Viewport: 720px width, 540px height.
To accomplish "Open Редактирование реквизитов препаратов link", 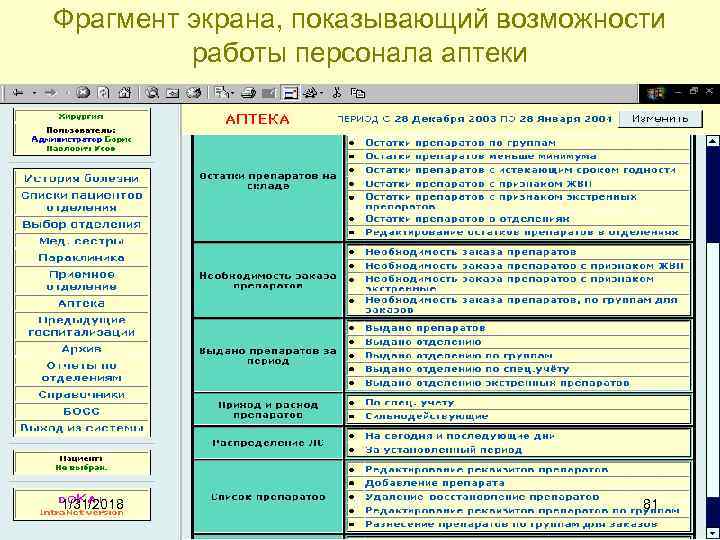I will (487, 469).
